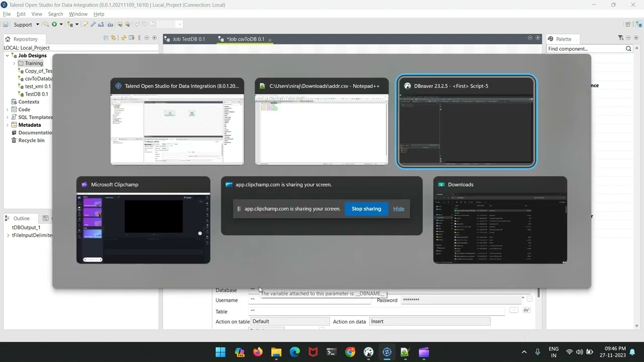
Task: Click the Table browse ellipsis button
Action: (x=513, y=311)
